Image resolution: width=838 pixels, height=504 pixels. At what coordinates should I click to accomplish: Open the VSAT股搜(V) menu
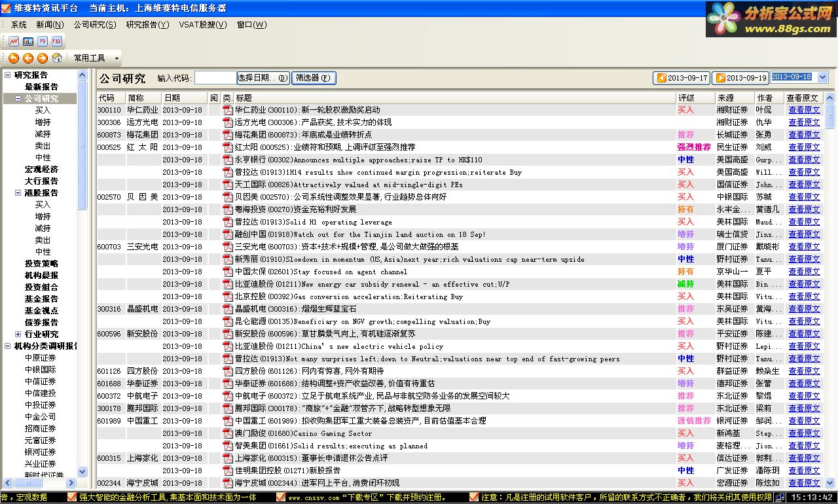(x=203, y=25)
